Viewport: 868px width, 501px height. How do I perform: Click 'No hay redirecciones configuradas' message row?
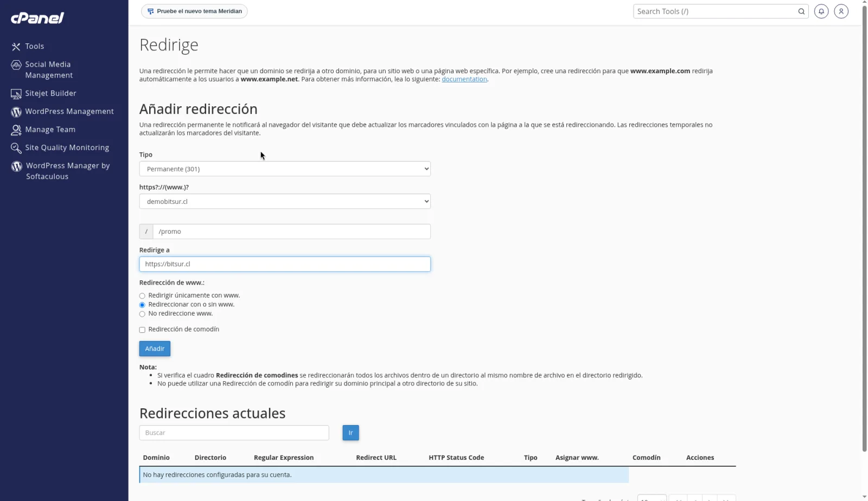click(x=384, y=475)
